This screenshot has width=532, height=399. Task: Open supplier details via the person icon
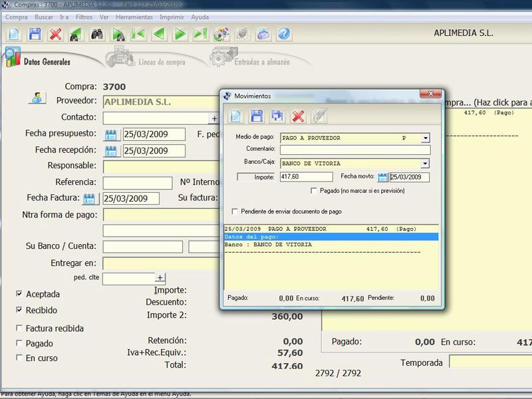[37, 98]
